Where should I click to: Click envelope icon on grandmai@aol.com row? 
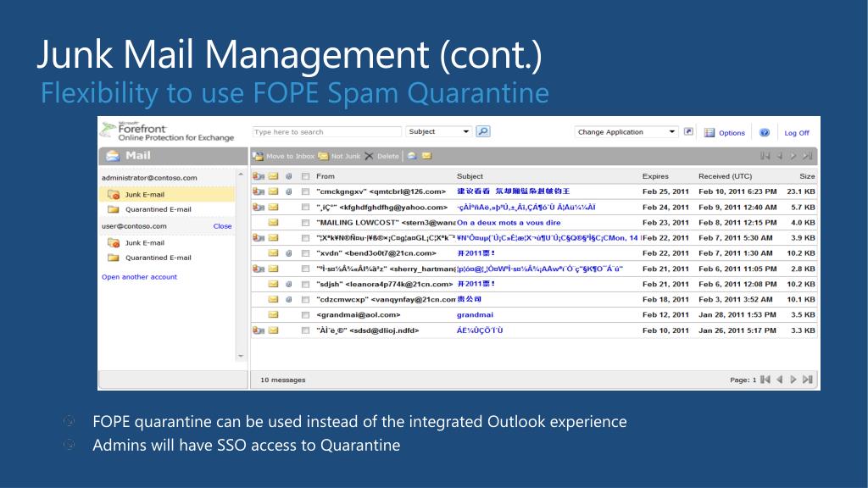[274, 315]
